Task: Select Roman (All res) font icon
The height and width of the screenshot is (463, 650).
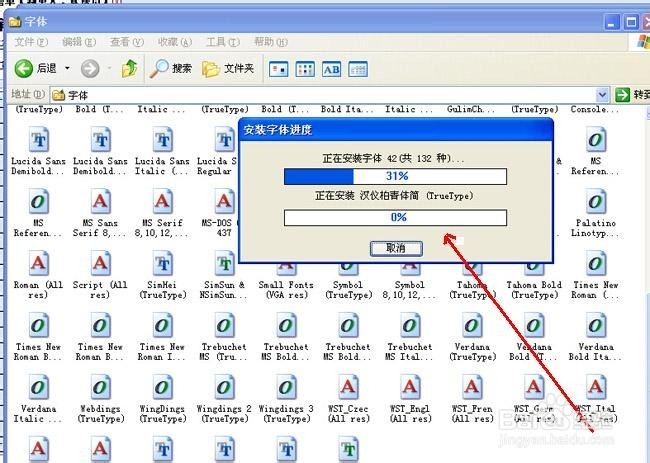Action: (39, 264)
